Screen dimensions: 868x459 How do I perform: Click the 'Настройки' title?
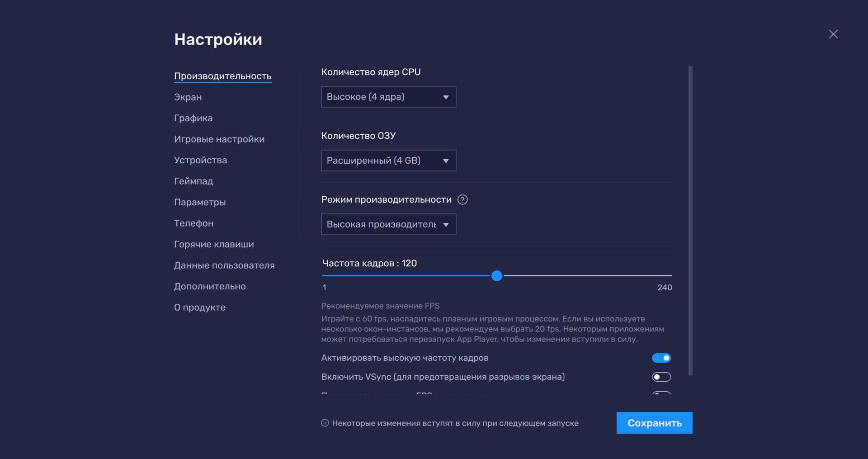tap(218, 39)
